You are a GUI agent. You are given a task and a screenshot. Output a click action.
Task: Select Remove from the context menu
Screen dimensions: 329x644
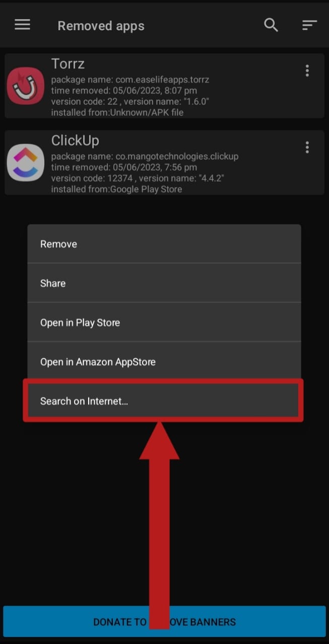[x=164, y=244]
